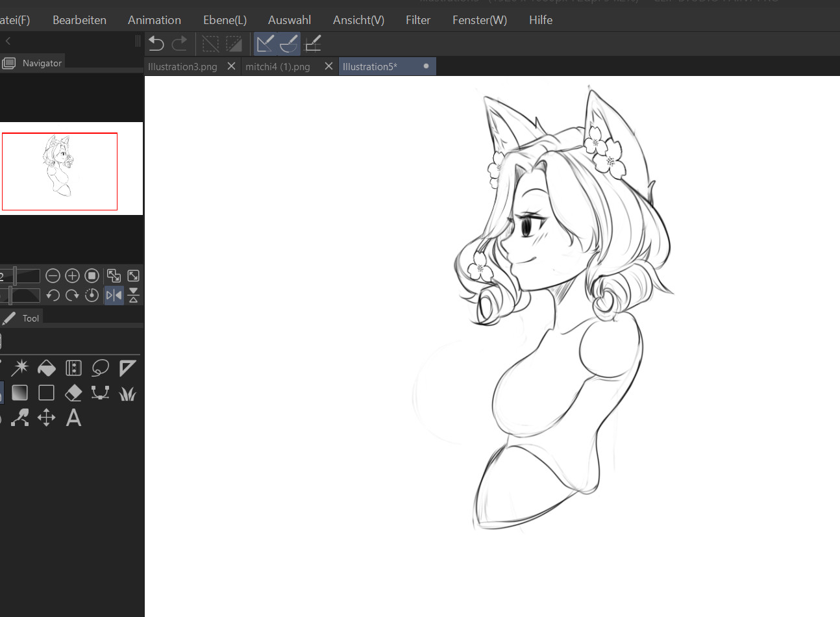Select the Tool palette tab
The width and height of the screenshot is (840, 617).
[21, 318]
